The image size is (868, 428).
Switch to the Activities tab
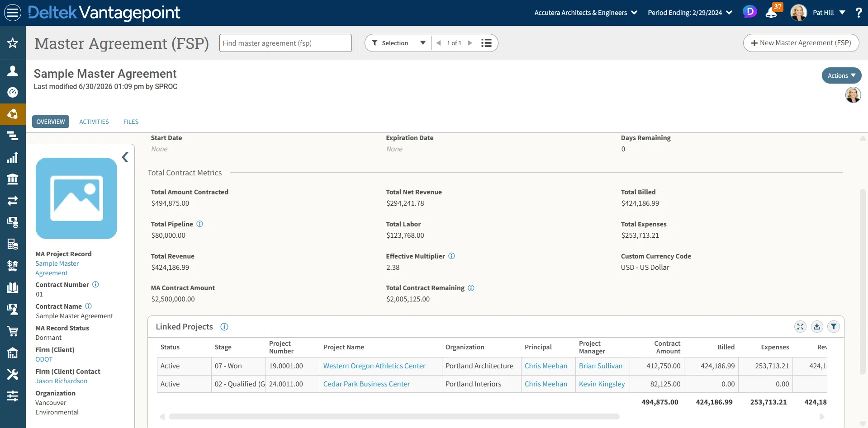point(94,122)
